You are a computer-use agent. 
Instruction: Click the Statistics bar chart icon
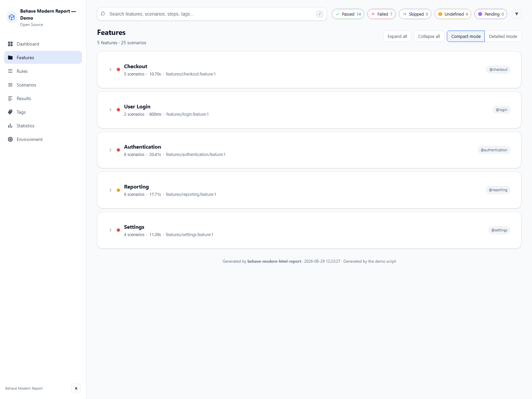click(10, 126)
